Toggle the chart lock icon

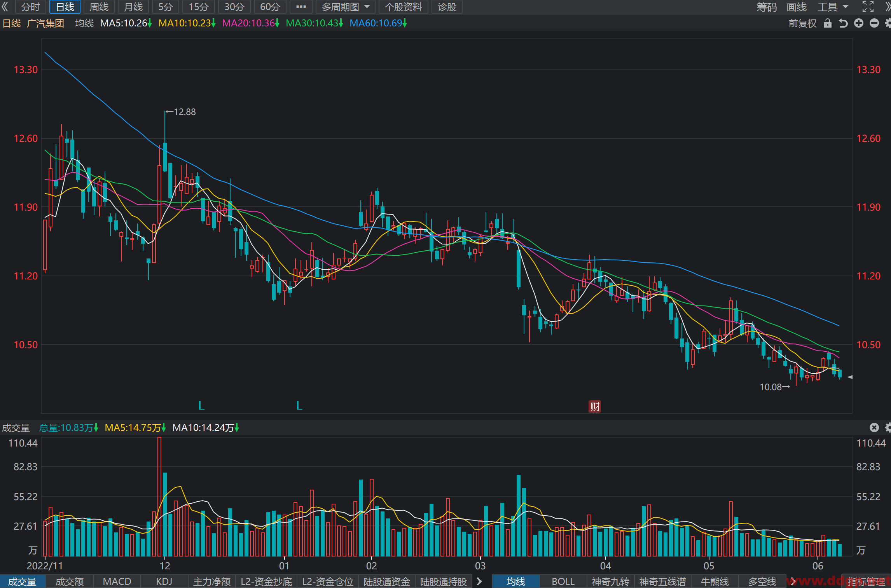coord(828,23)
